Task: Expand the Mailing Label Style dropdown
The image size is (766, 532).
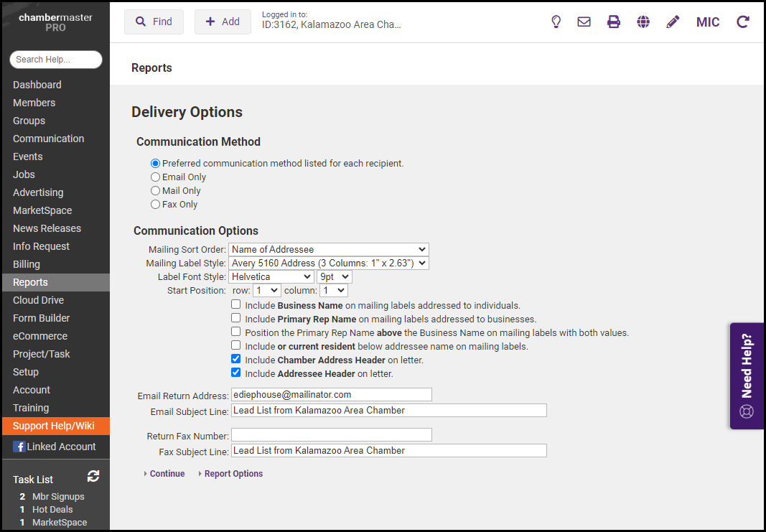Action: 328,263
